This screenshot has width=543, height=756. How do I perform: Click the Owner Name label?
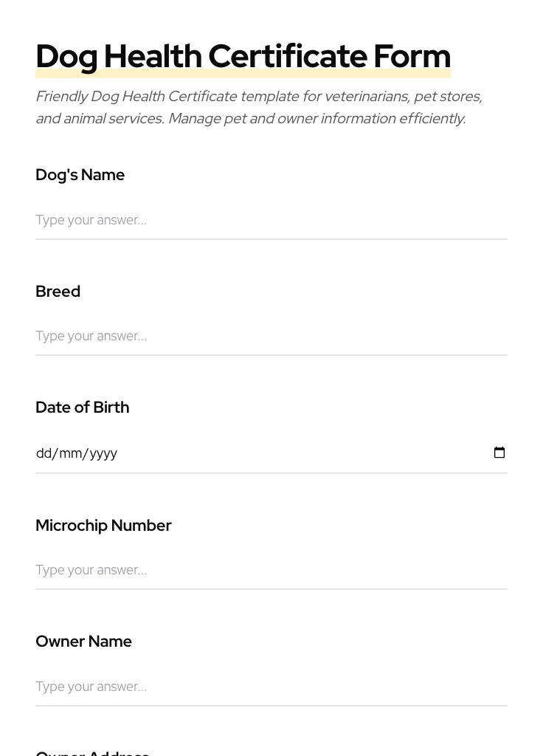click(x=83, y=642)
